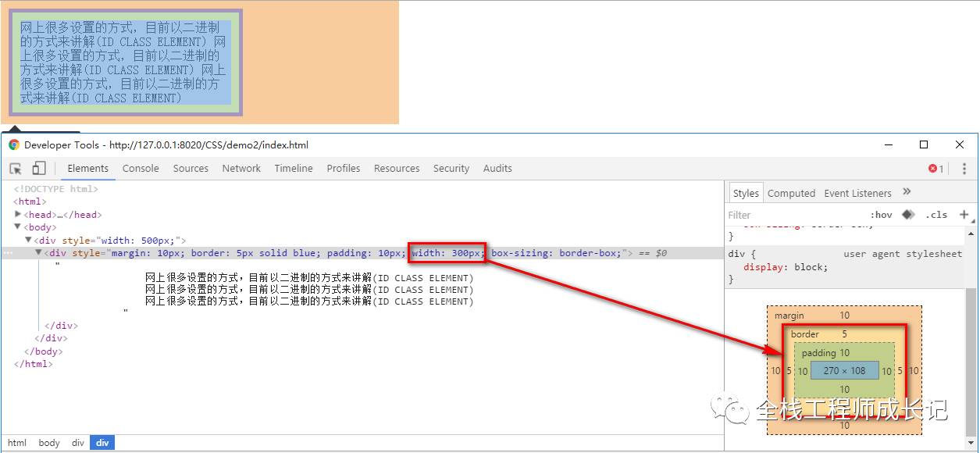Viewport: 980px width, 453px height.
Task: Show more sidebar tabs with double chevron
Action: tap(907, 191)
